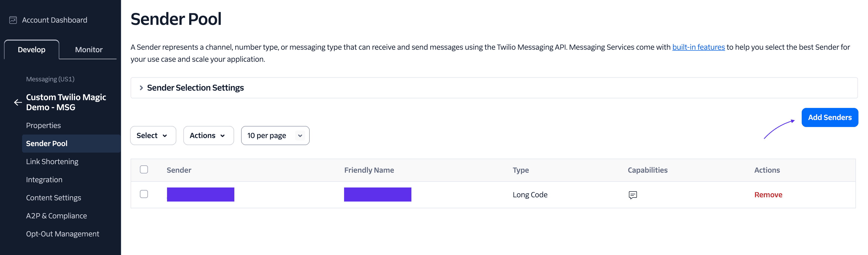Screen dimensions: 868x255
Task: Click the back arrow beside Custom Twilio Magic Demo
Action: (18, 102)
